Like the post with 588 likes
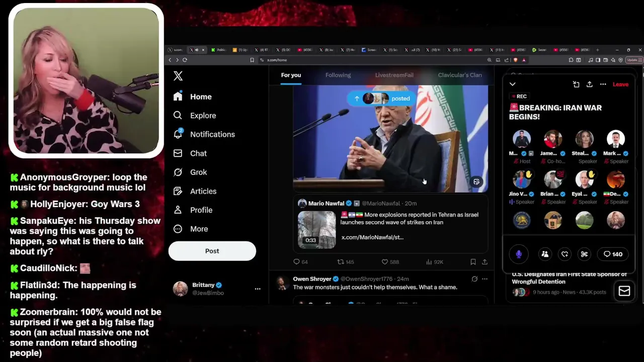The width and height of the screenshot is (644, 362). coord(390,262)
